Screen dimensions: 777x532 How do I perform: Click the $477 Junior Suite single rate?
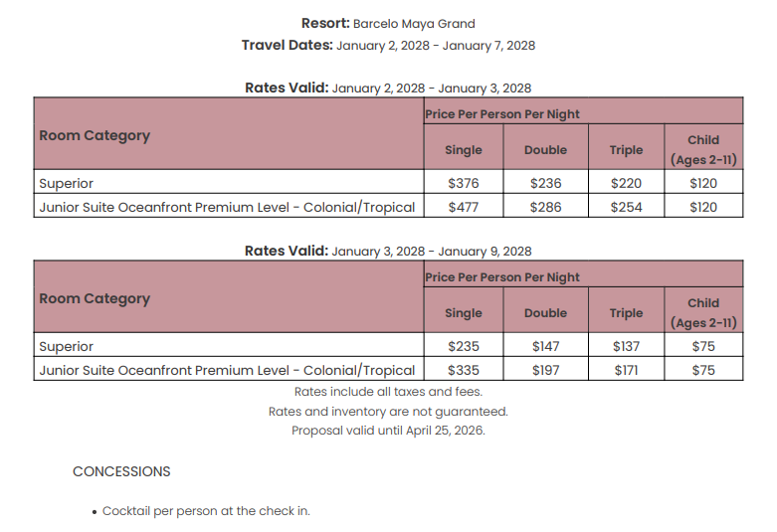[464, 207]
